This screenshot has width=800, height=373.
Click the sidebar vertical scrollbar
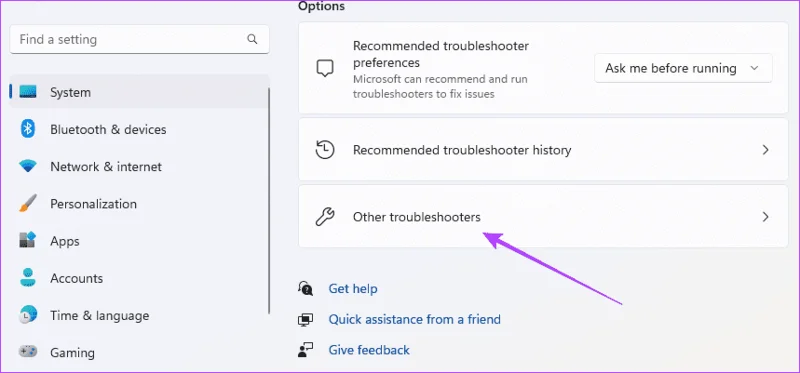(x=269, y=201)
